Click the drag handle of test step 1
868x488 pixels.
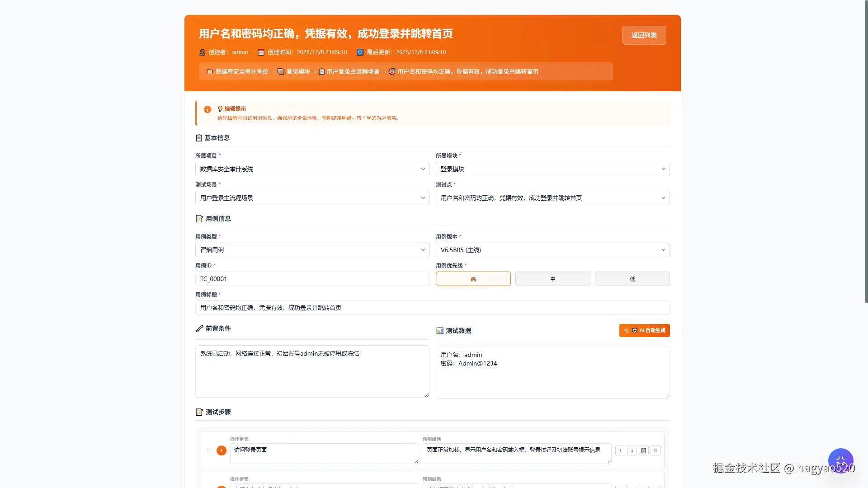(209, 450)
